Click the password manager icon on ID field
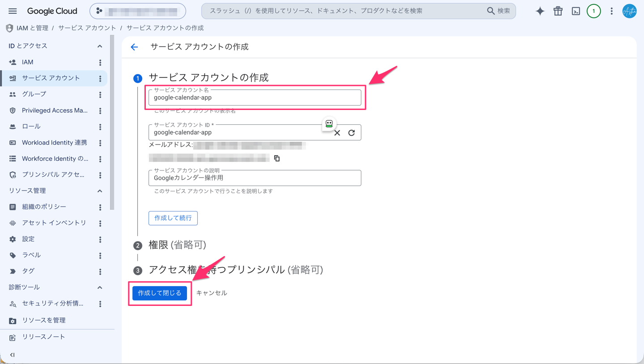The image size is (644, 364). 329,123
